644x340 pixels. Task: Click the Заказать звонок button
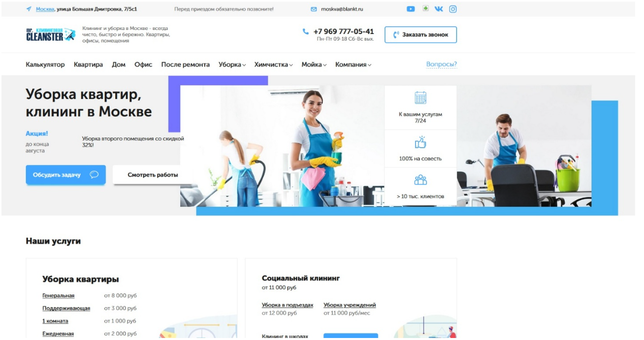[421, 35]
